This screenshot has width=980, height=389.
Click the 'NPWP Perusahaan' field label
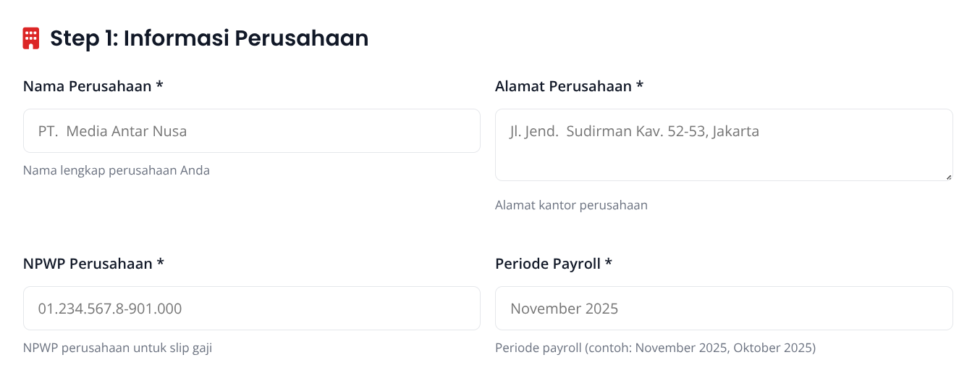[88, 264]
